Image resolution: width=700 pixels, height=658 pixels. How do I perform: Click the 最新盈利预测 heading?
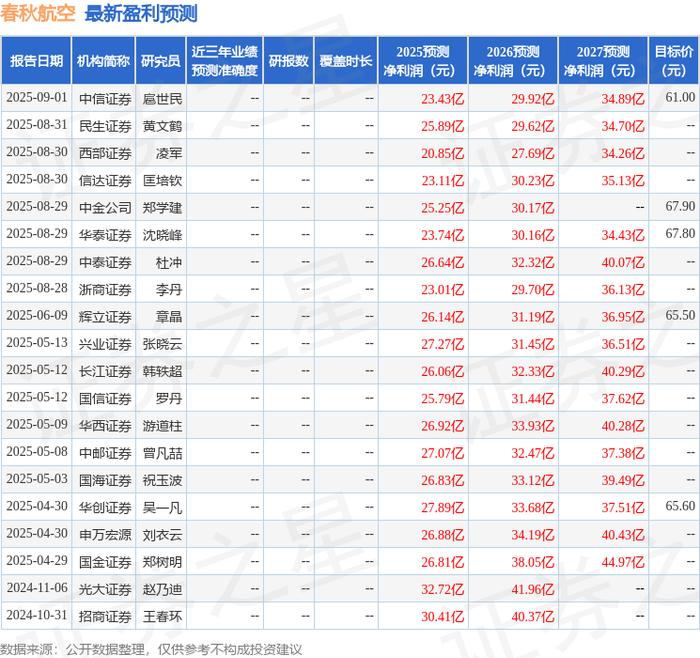tap(141, 13)
